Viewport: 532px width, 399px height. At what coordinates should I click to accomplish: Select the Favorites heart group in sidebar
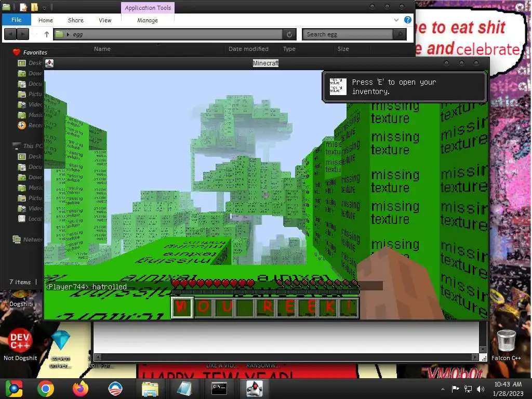[30, 52]
